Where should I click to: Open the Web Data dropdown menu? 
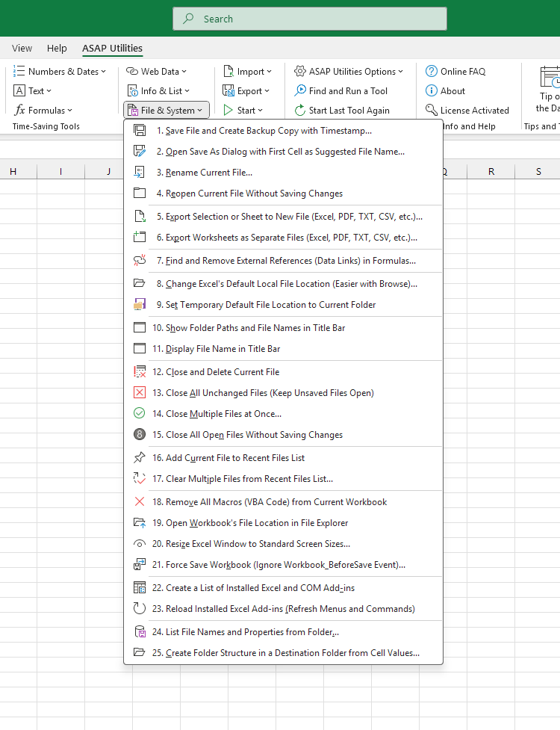[x=156, y=72]
